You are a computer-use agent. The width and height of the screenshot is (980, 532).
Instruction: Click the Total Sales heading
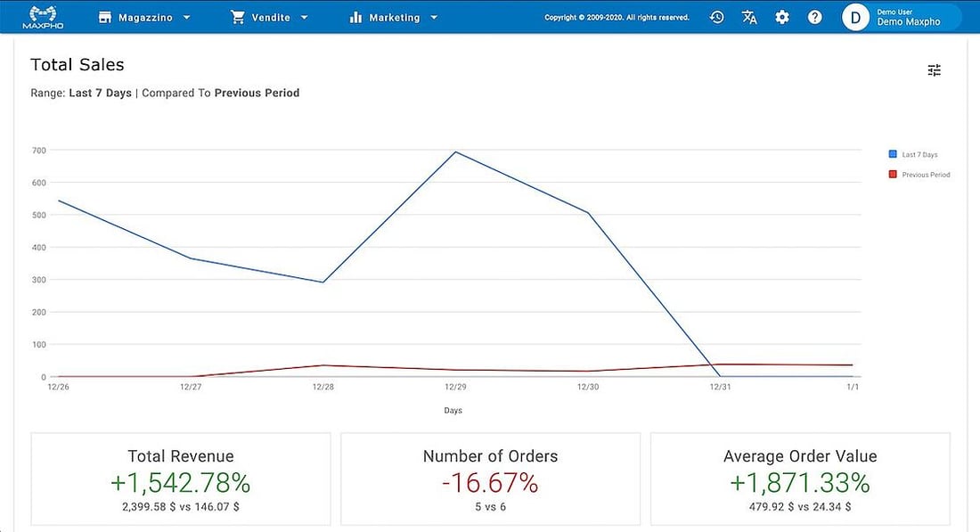(78, 64)
